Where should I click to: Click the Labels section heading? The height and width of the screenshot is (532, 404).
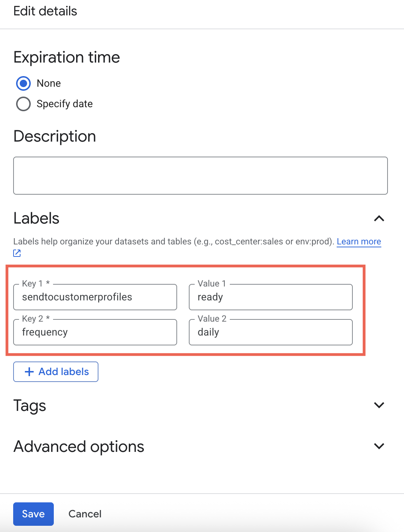[x=36, y=218]
